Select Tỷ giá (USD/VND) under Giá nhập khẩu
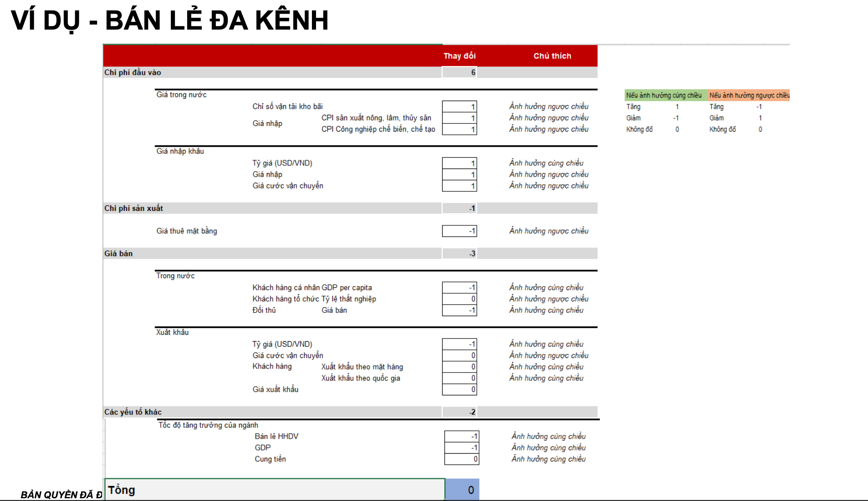 [x=282, y=163]
